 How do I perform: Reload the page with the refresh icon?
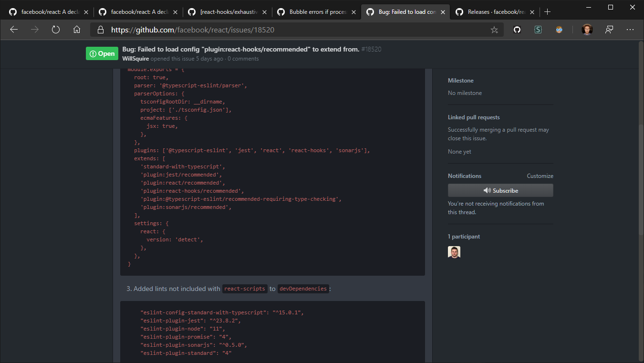56,30
